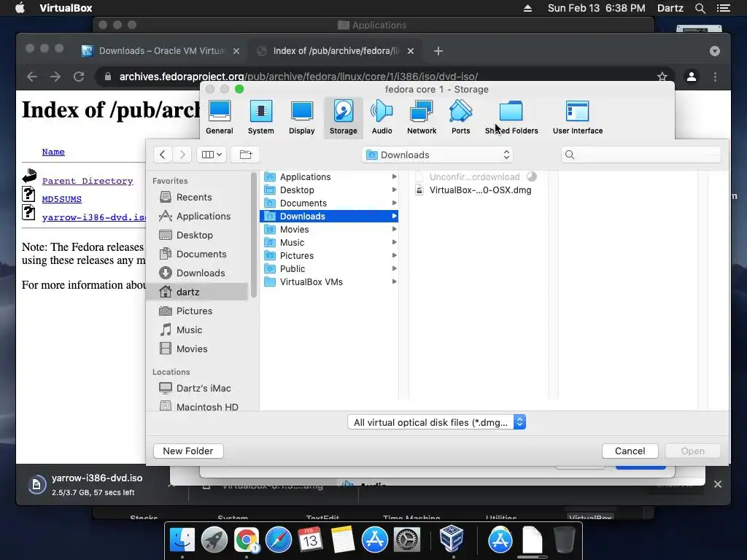Close the Downloads Oracle VM VirtualBox tab
The height and width of the screenshot is (560, 747).
coord(236,51)
